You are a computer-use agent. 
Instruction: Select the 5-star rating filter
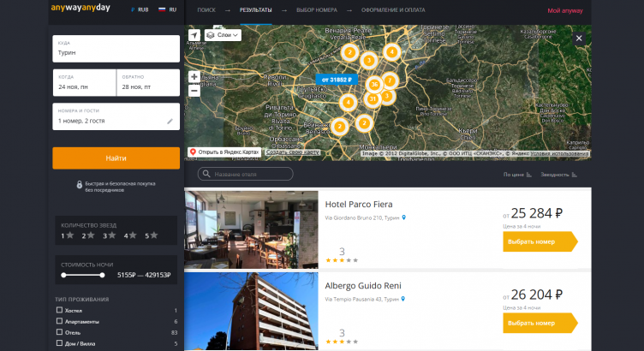coord(150,235)
